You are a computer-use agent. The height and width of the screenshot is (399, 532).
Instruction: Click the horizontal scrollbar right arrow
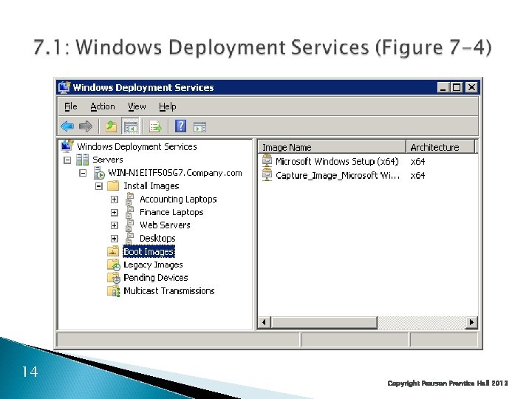tap(471, 322)
